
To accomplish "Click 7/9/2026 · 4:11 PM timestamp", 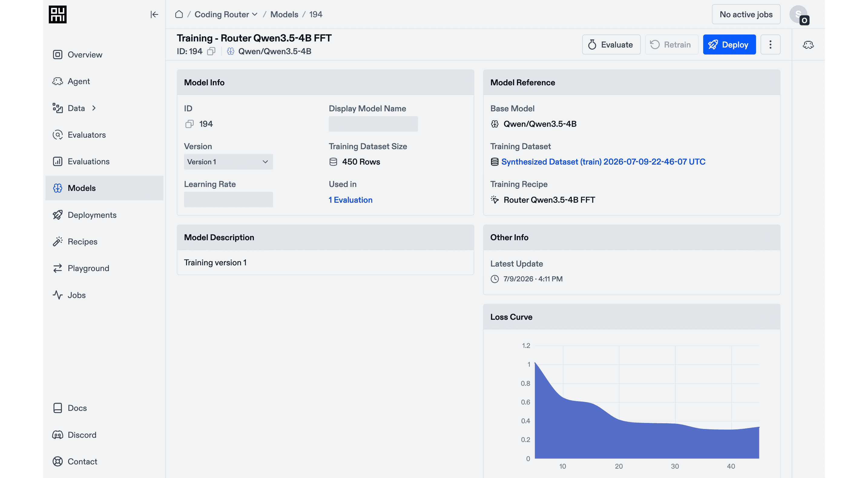I will (x=533, y=279).
